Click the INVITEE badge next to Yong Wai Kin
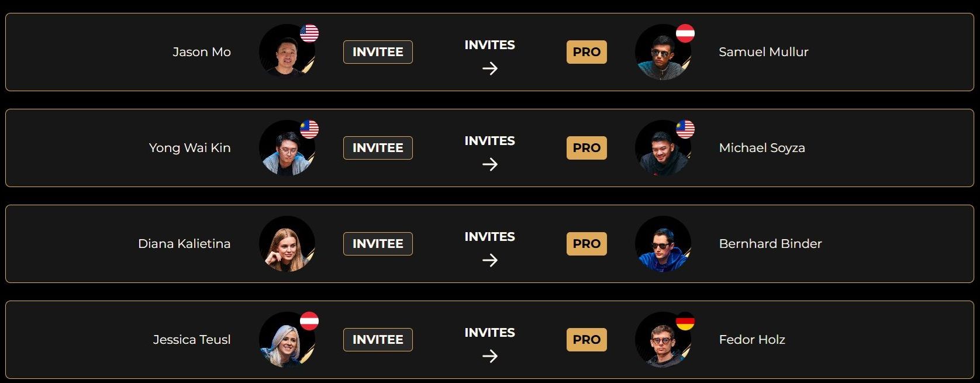Viewport: 980px width, 383px height. [378, 148]
